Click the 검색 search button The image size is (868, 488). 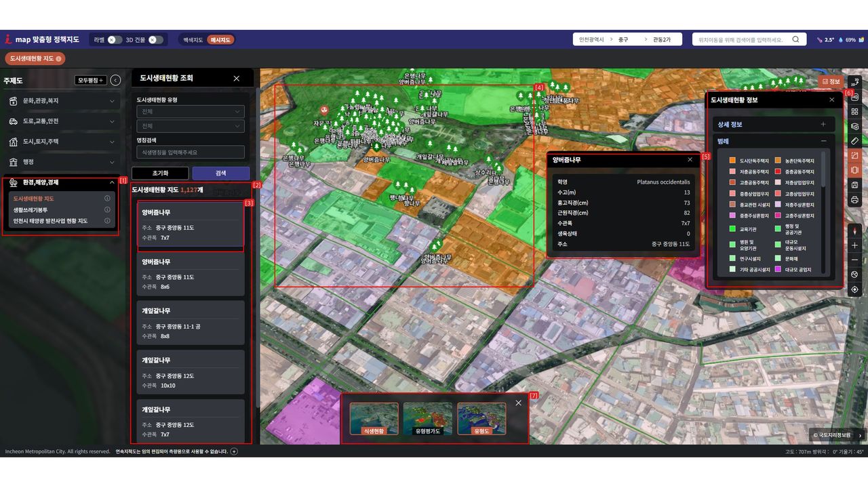pyautogui.click(x=220, y=174)
